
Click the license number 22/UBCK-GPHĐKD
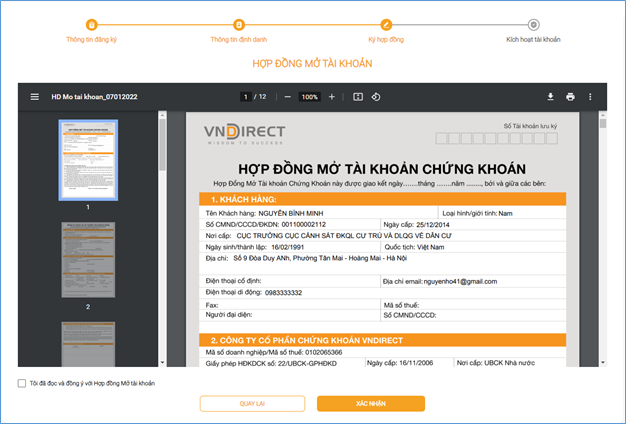(x=308, y=363)
